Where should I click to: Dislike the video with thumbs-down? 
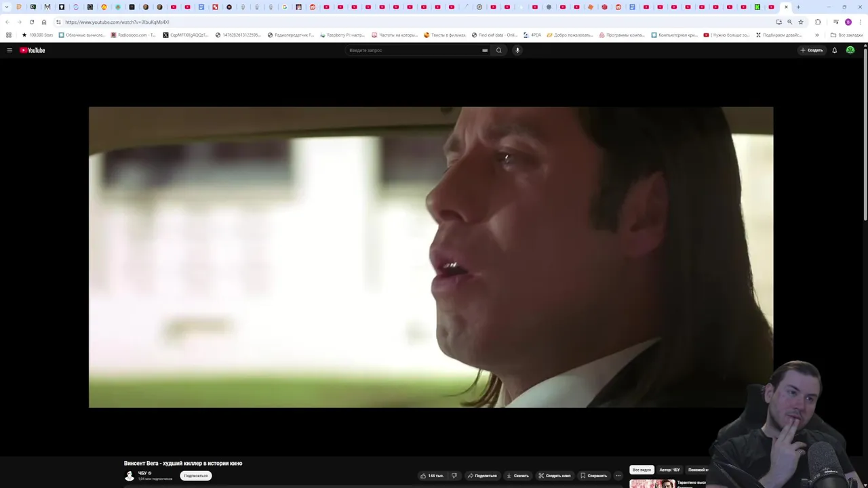click(454, 476)
